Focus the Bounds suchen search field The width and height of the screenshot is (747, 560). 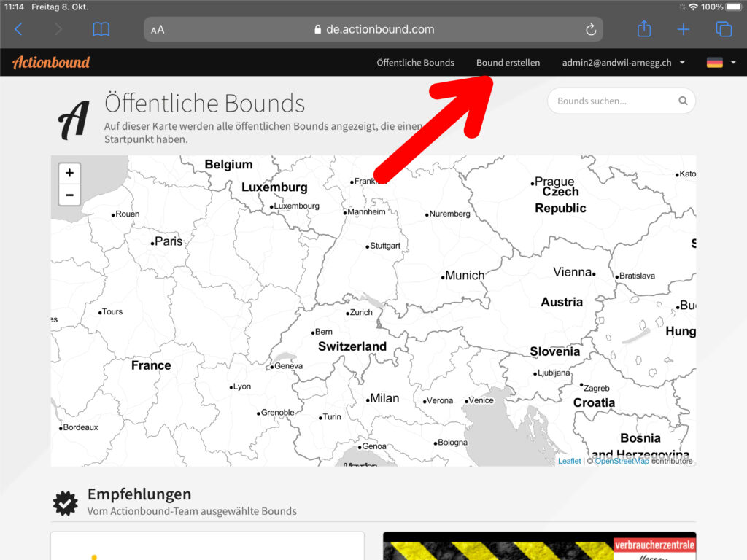pos(611,101)
